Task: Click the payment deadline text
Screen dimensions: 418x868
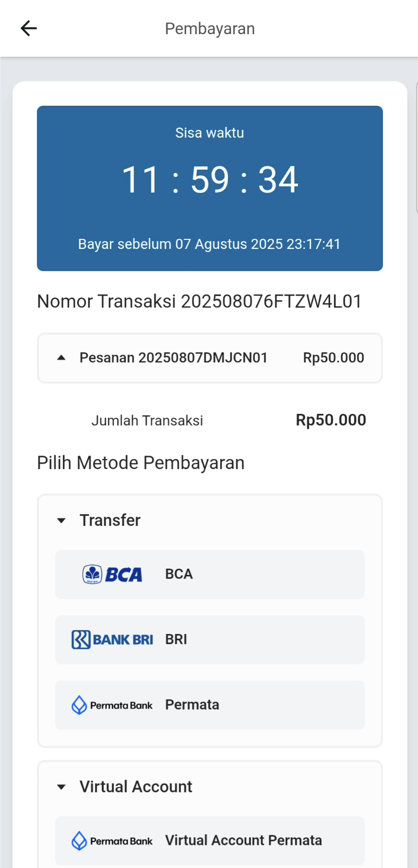Action: point(209,244)
